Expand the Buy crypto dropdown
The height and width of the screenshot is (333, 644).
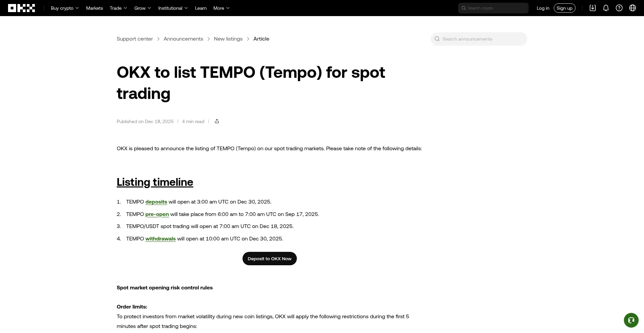[x=64, y=8]
